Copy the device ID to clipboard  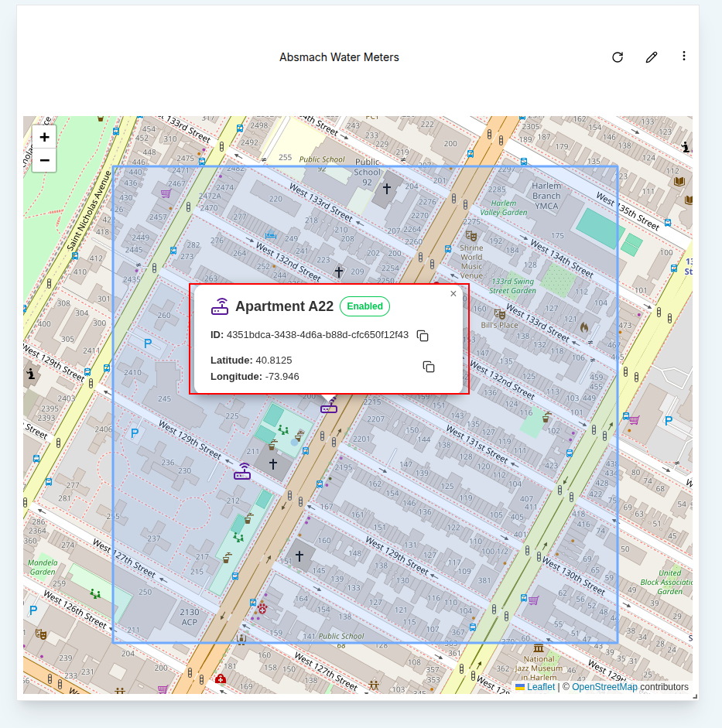click(423, 336)
